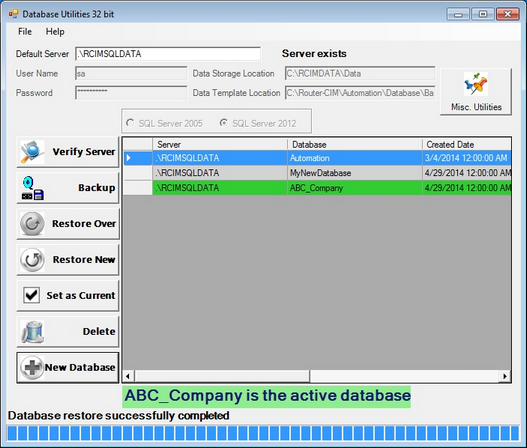Click the Database restore successfully completed status

tap(118, 416)
